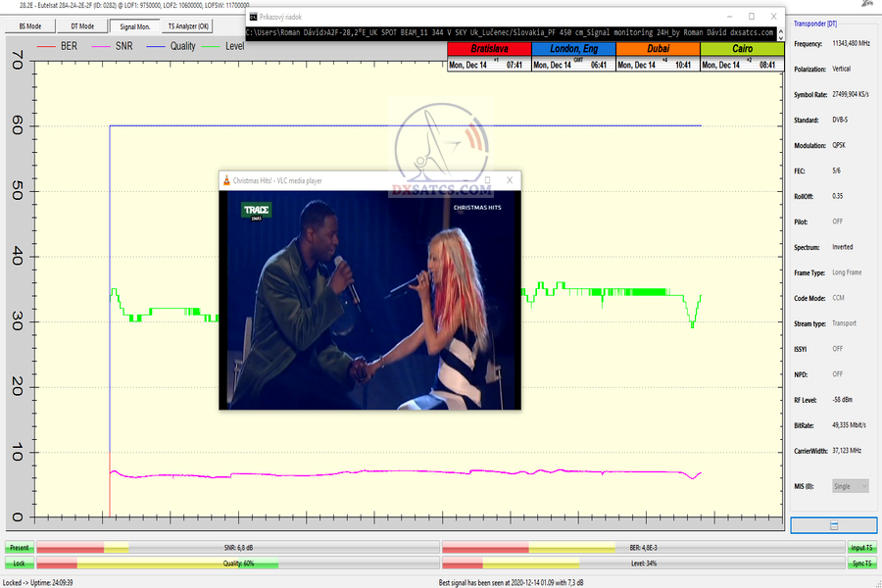Image resolution: width=882 pixels, height=588 pixels.
Task: Click the Input TS indicator
Action: (860, 548)
